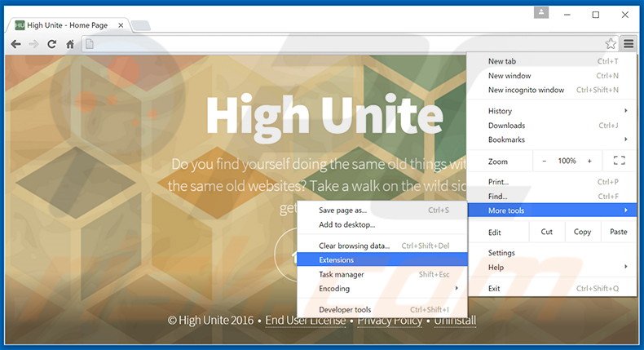Maximize the browser window
Screen dimensions: 644x350
[596, 15]
